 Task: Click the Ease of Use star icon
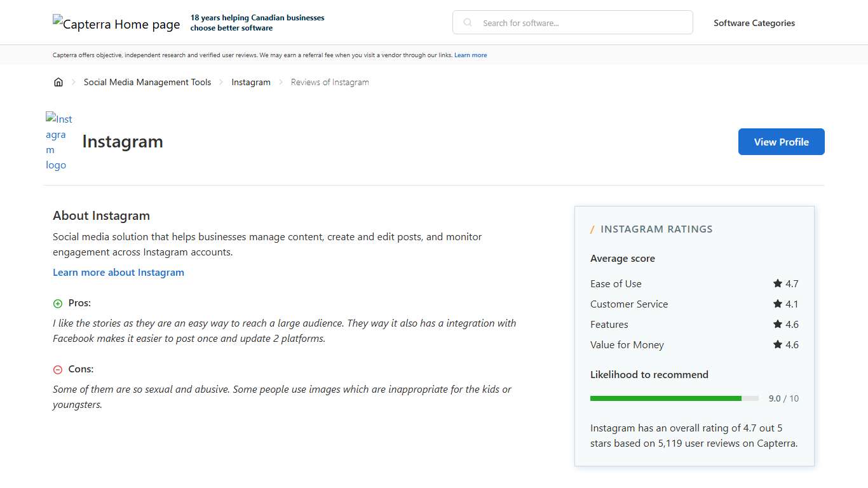pyautogui.click(x=777, y=284)
